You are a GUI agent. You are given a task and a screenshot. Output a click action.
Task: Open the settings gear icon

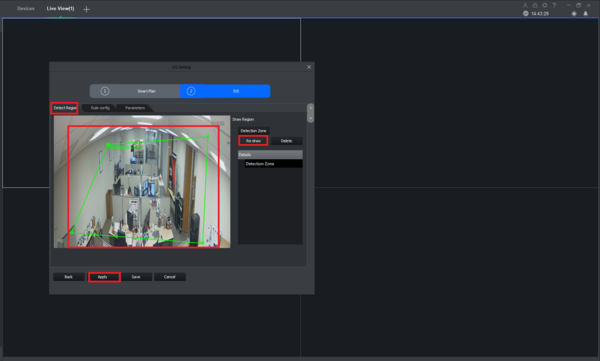545,5
